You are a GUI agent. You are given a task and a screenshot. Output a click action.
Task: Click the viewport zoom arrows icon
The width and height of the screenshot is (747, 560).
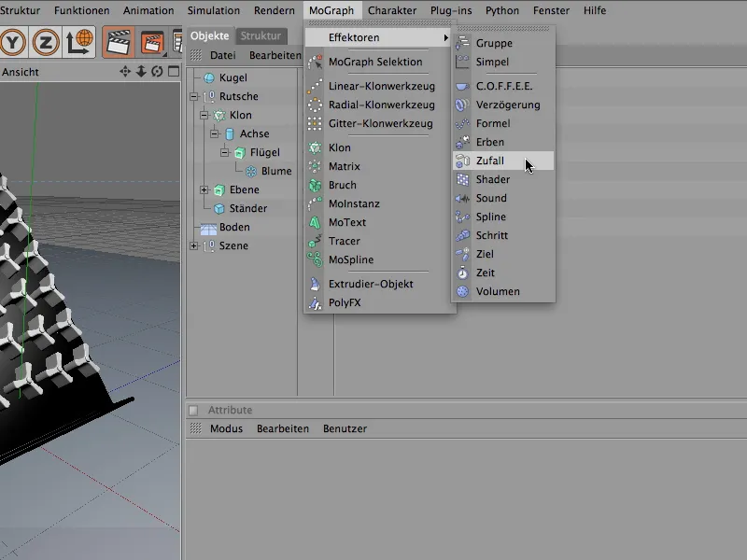[141, 72]
